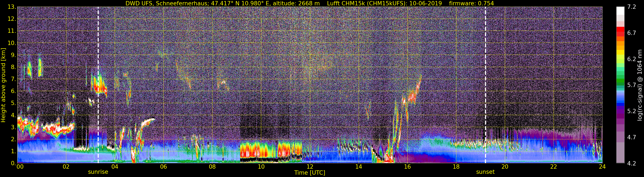
Task: Click the '22' time axis tick
Action: (x=554, y=167)
